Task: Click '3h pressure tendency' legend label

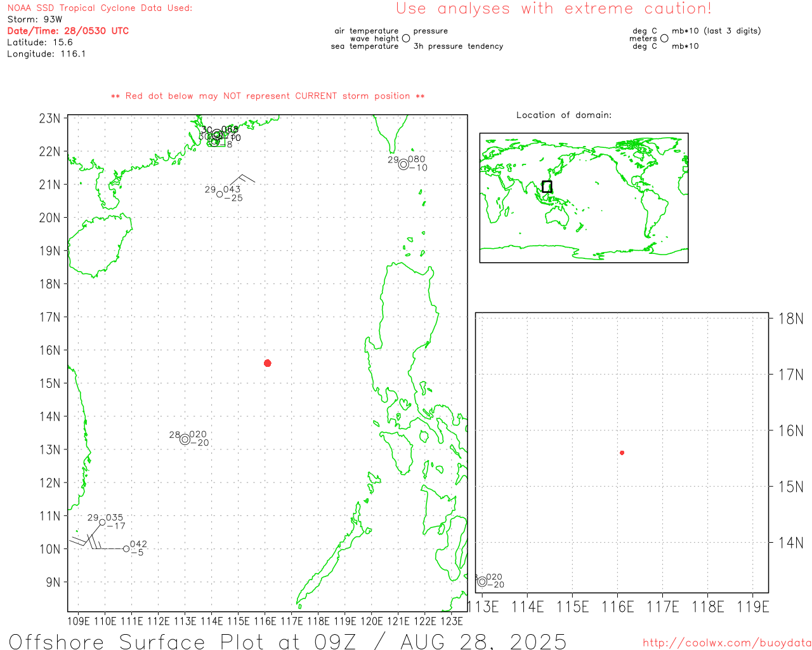Action: point(458,46)
